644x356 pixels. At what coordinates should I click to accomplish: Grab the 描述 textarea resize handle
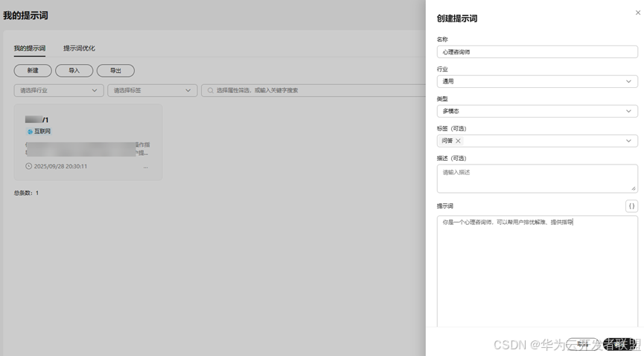coord(634,188)
